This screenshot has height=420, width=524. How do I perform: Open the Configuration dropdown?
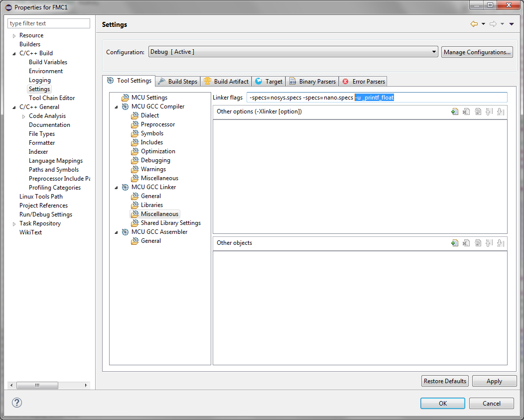(293, 52)
